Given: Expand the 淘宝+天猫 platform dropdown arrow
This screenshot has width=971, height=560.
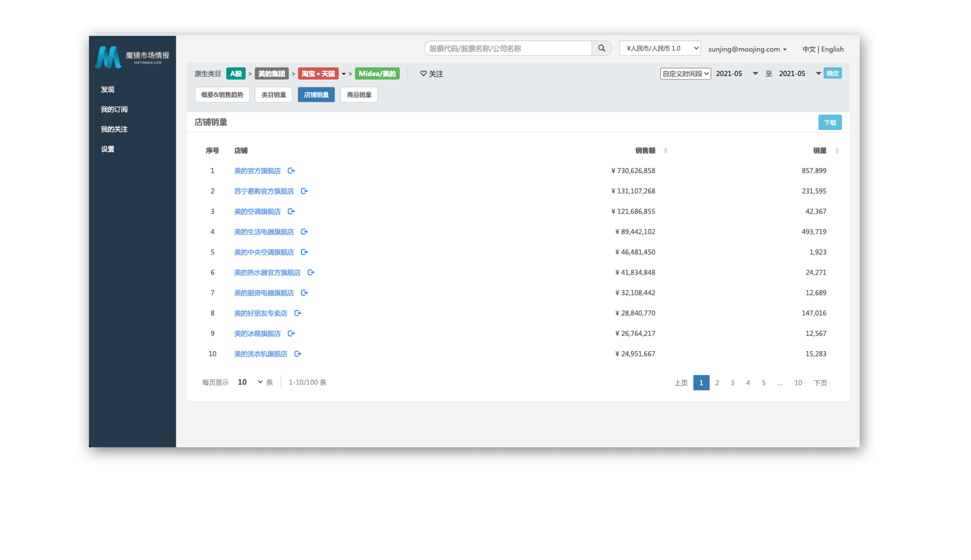Looking at the screenshot, I should [x=344, y=74].
